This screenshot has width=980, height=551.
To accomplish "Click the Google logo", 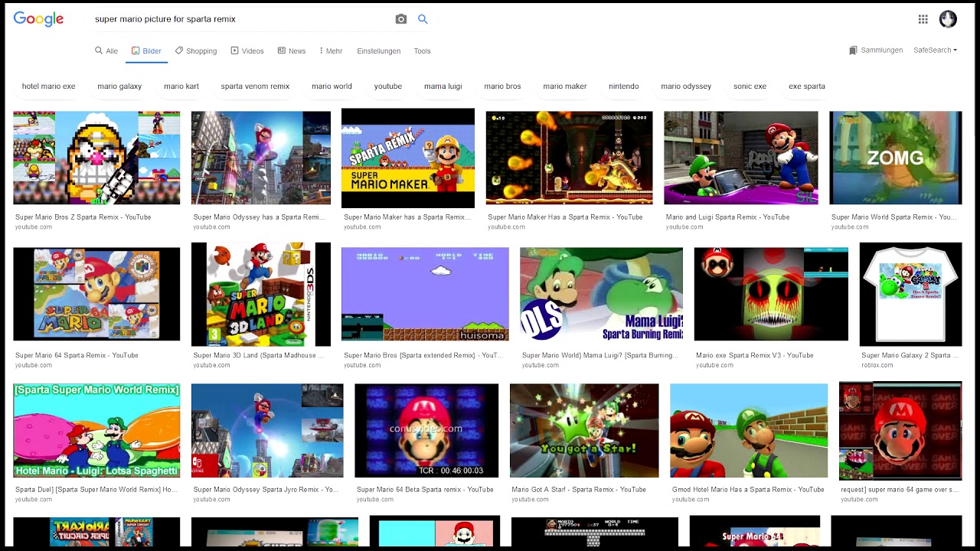I will pyautogui.click(x=38, y=19).
